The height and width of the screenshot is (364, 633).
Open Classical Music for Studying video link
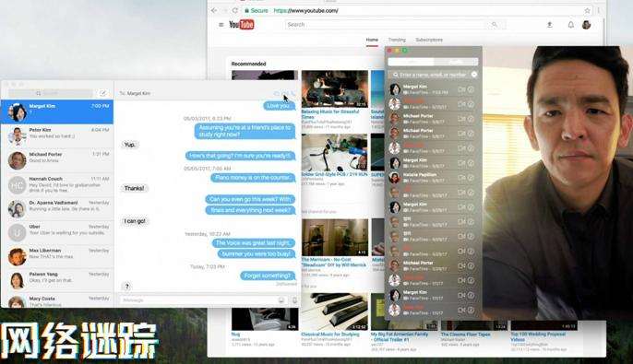tap(329, 335)
